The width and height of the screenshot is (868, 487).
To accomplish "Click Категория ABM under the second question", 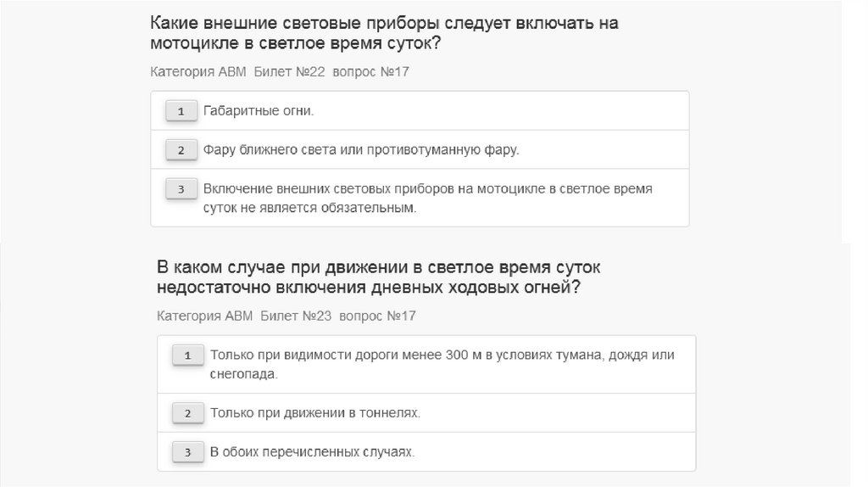I will [205, 316].
